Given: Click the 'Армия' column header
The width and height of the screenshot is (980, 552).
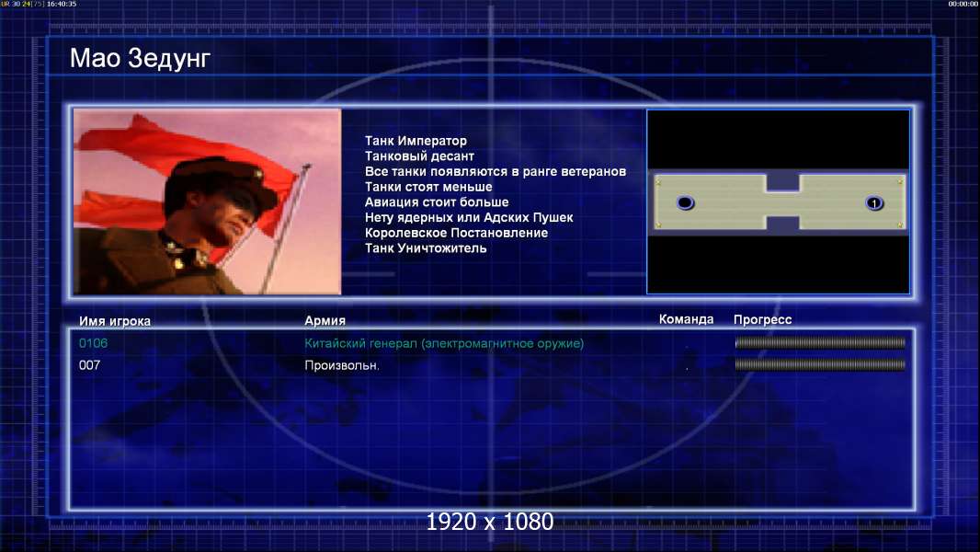Looking at the screenshot, I should tap(325, 321).
